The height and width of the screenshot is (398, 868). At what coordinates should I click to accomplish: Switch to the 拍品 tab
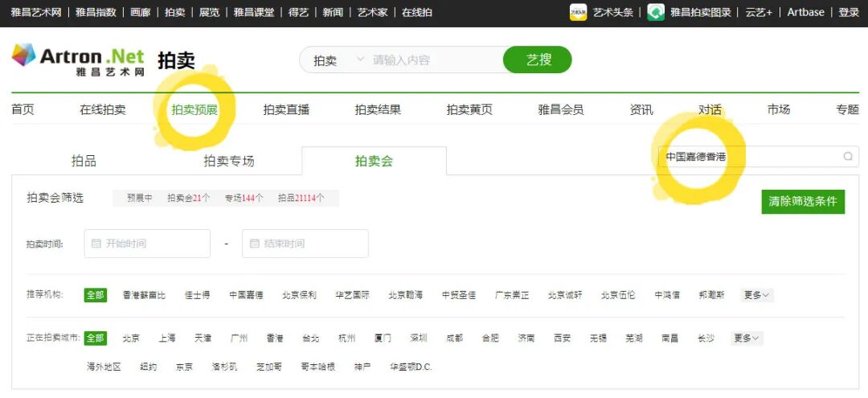(x=84, y=161)
